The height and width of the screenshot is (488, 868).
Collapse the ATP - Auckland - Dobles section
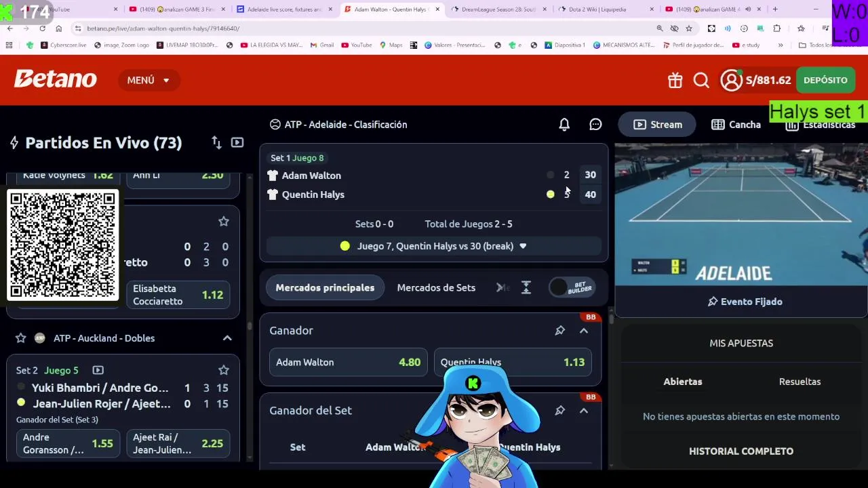[227, 338]
